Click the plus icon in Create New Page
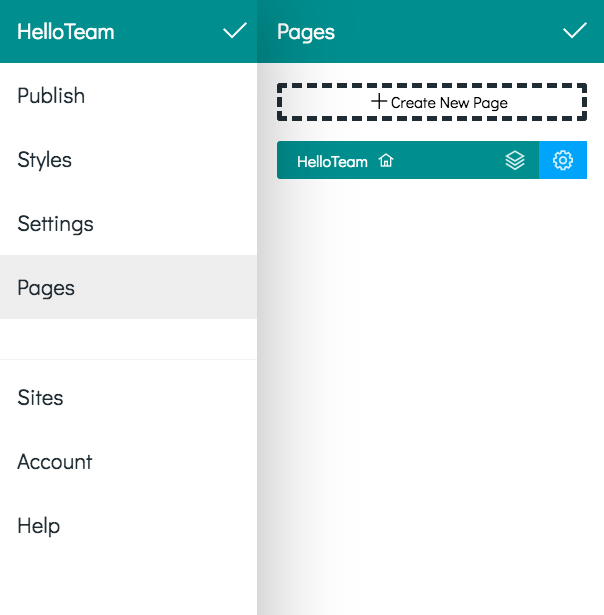Screen dimensions: 604x615 [x=379, y=102]
